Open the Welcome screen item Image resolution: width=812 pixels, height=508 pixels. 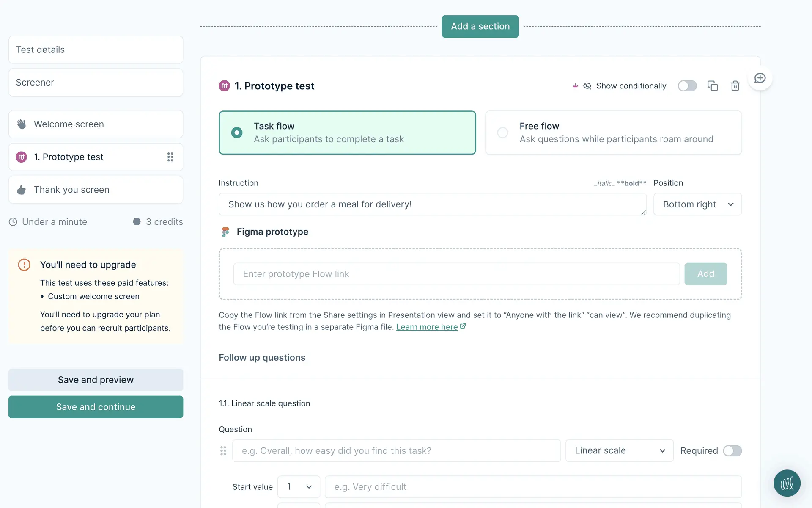point(96,124)
